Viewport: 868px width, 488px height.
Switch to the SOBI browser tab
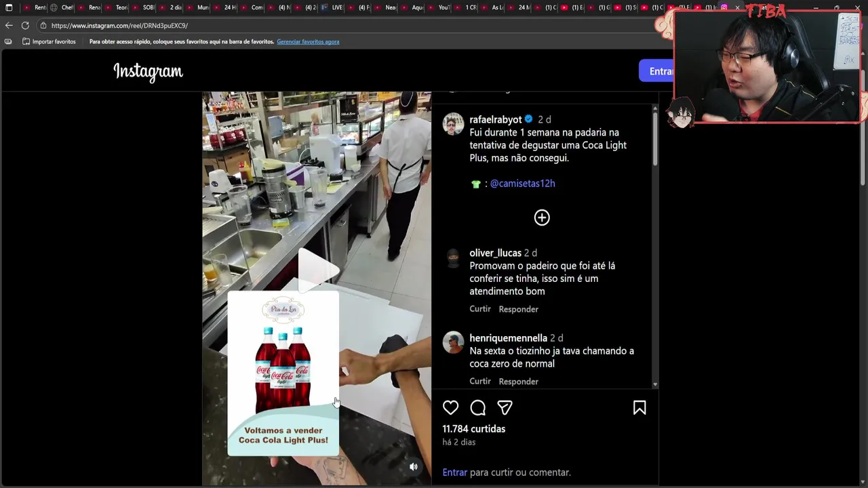click(144, 7)
